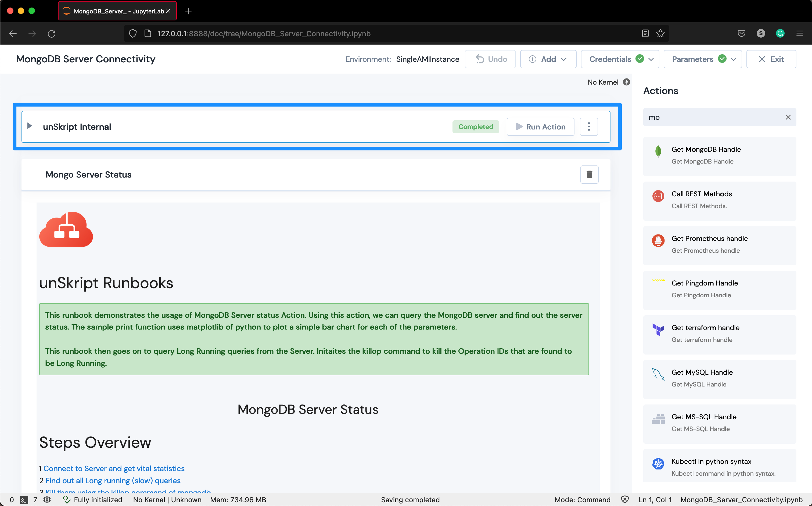
Task: Open the Add dropdown
Action: pos(548,59)
